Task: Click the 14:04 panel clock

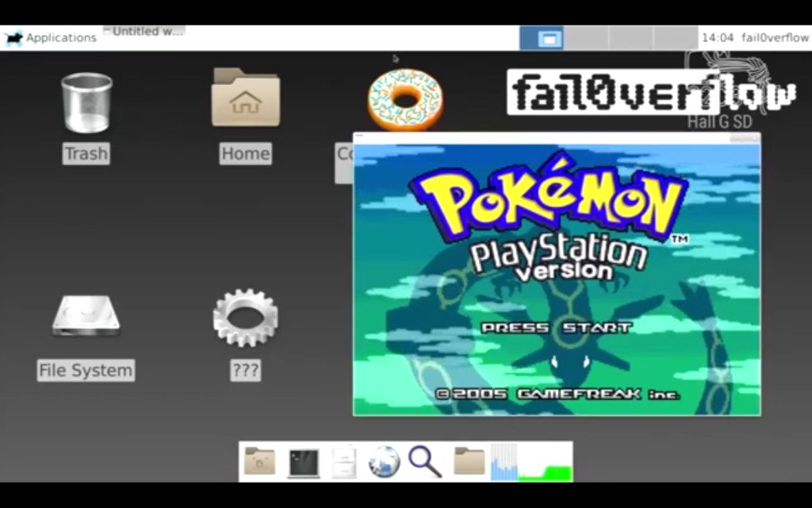Action: (x=718, y=38)
